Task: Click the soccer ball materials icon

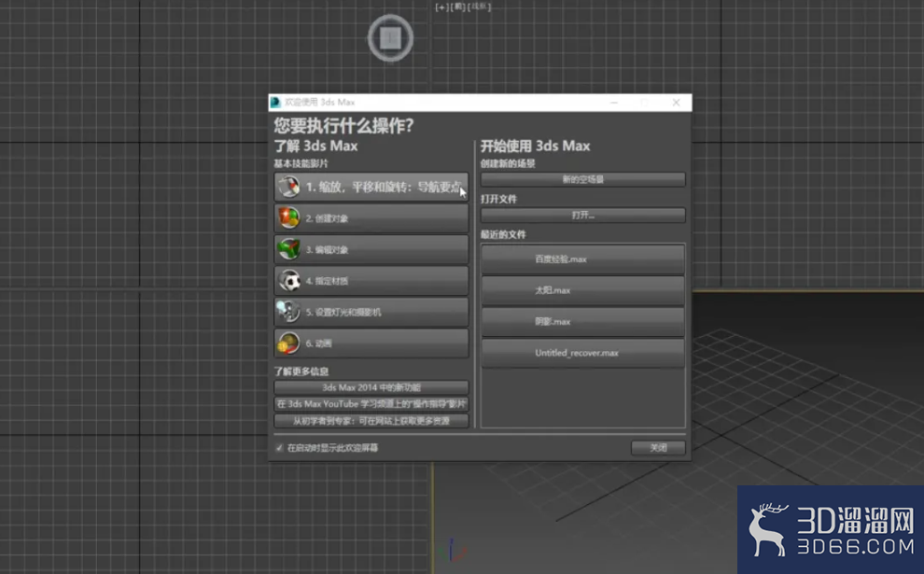Action: 288,281
